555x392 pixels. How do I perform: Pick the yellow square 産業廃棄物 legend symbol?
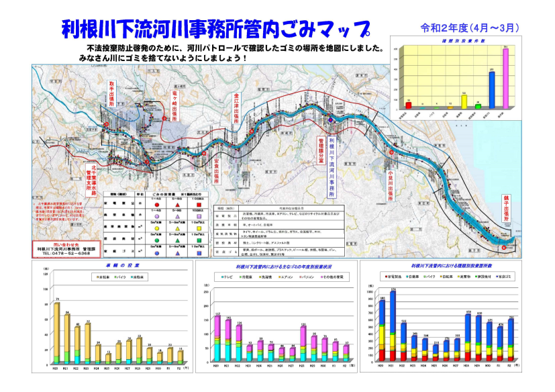(x=199, y=228)
